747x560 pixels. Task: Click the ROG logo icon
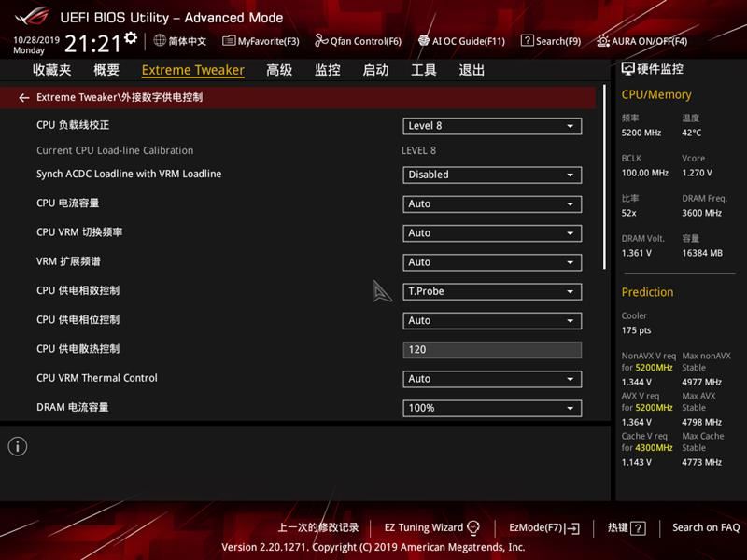click(32, 17)
